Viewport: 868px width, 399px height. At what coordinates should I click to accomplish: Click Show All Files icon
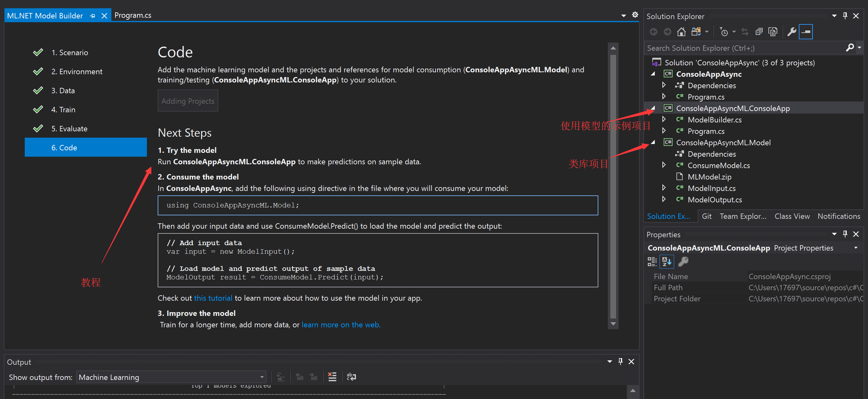(772, 32)
